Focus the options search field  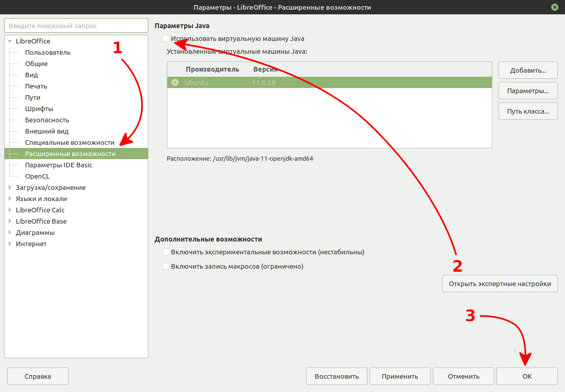[76, 26]
